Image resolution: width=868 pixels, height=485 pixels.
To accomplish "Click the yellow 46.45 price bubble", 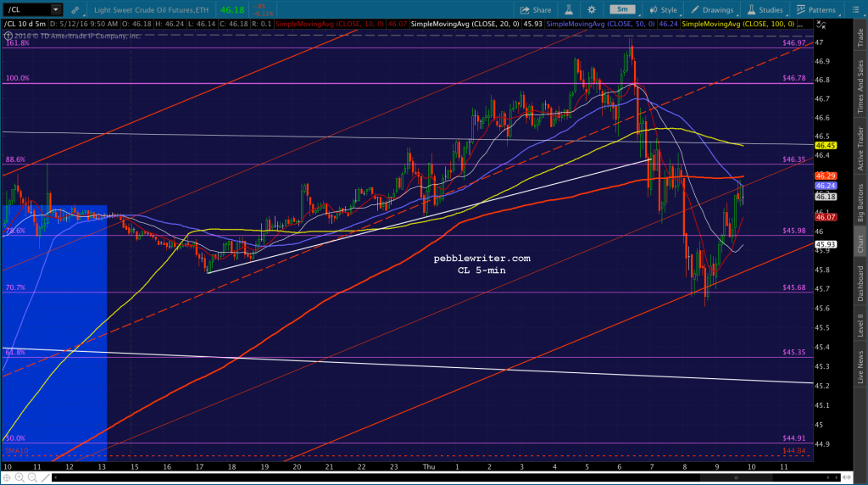I will click(826, 146).
